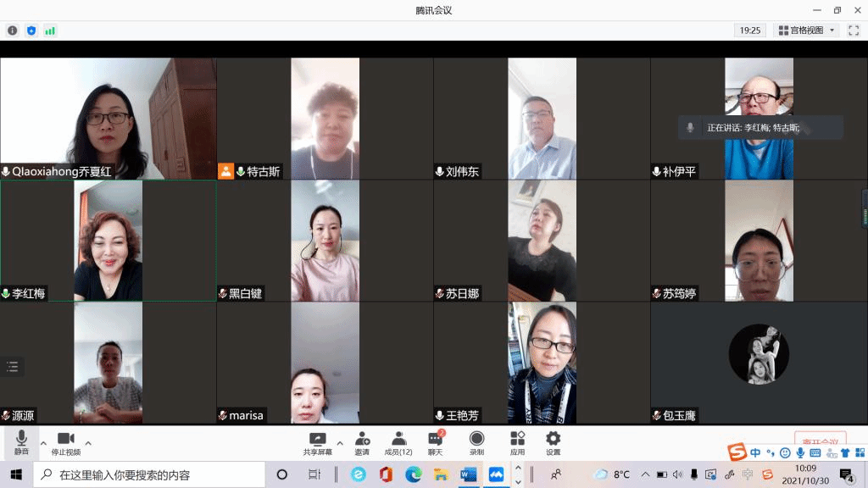Stop video using 停止视频 button
Viewport: 868px width, 488px height.
65,441
